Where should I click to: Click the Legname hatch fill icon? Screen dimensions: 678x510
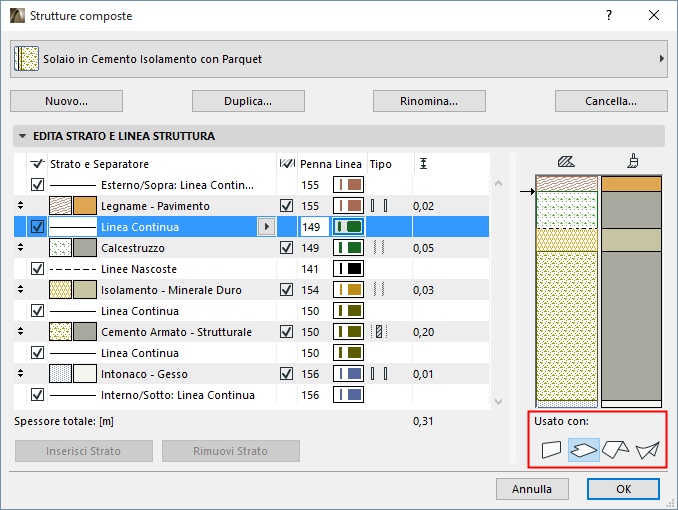point(60,206)
